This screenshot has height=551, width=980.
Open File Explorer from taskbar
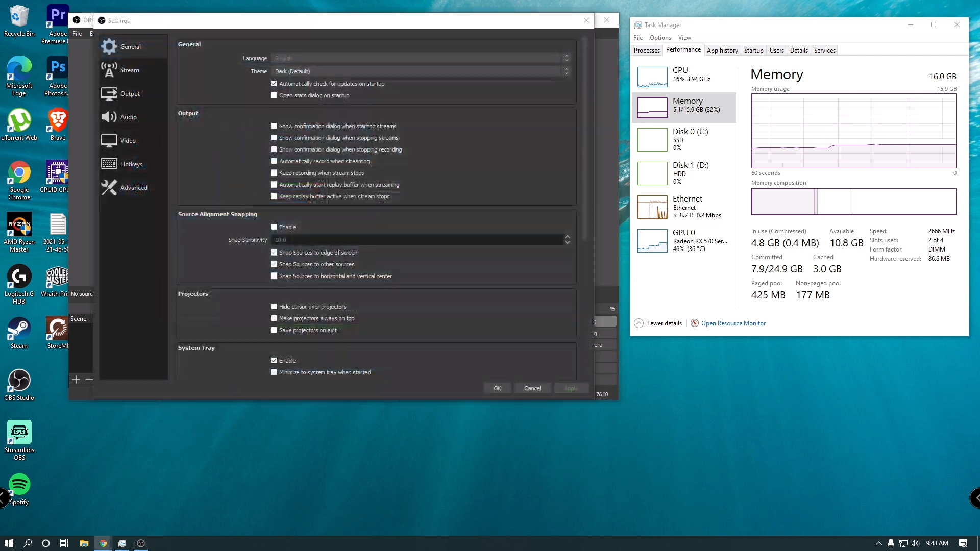tap(84, 543)
